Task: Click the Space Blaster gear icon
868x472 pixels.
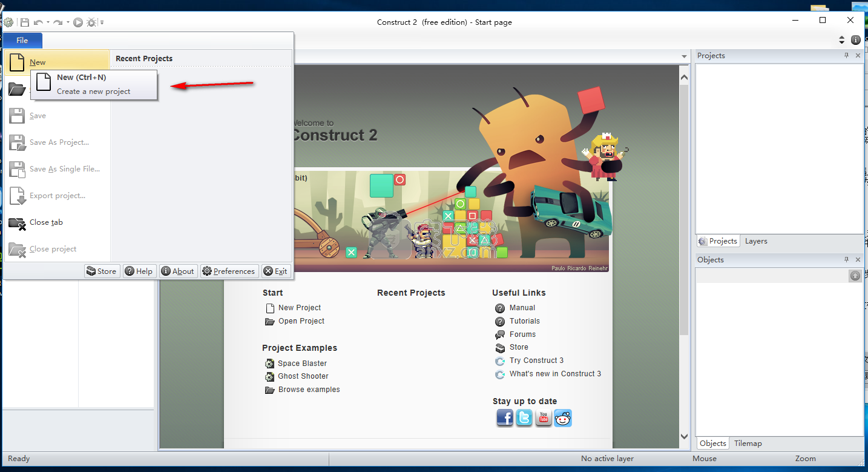Action: click(270, 364)
